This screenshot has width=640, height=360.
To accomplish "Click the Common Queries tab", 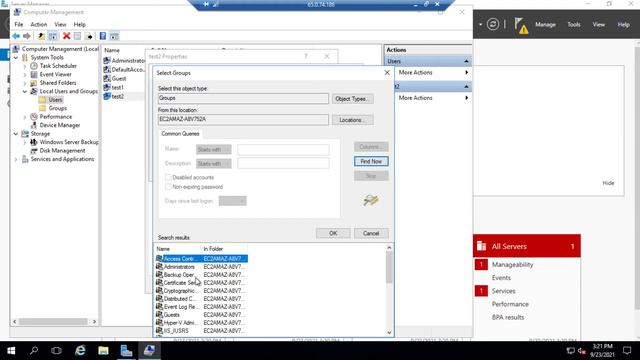I will pos(180,134).
